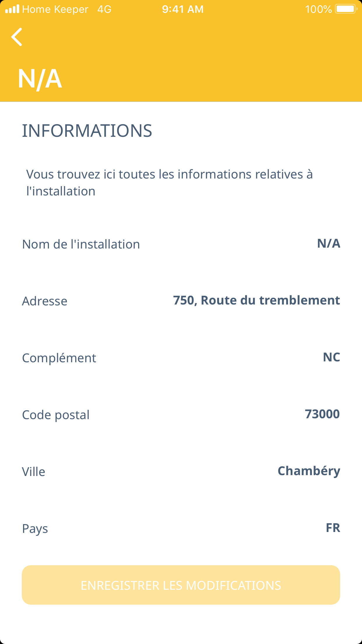Screen dimensions: 362x644
Task: Edit the installation name value N/A
Action: pyautogui.click(x=328, y=244)
